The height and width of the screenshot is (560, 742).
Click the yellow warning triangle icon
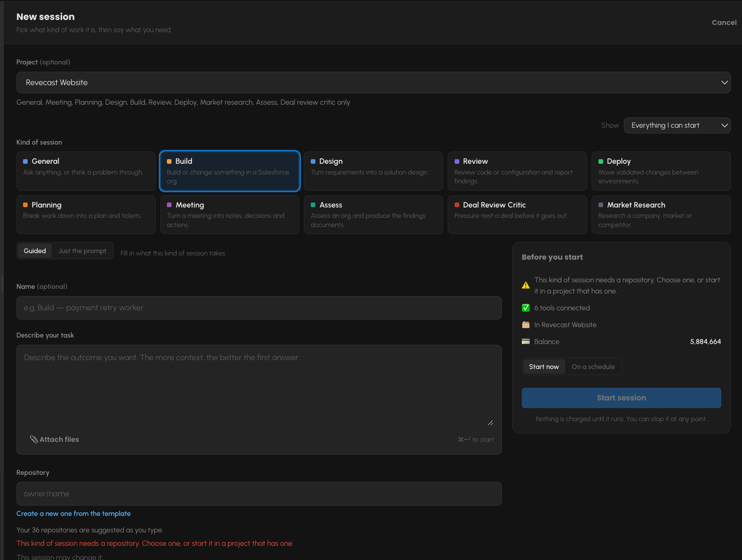(x=526, y=285)
